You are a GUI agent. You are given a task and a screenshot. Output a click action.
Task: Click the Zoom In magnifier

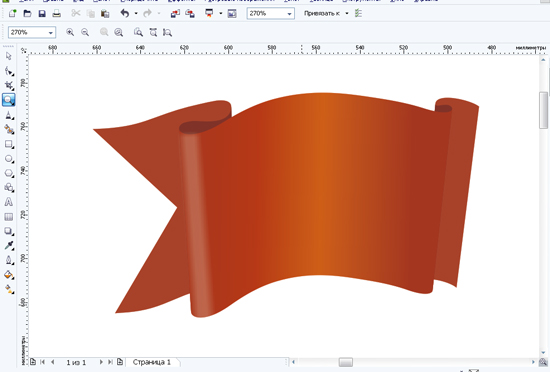click(x=70, y=32)
